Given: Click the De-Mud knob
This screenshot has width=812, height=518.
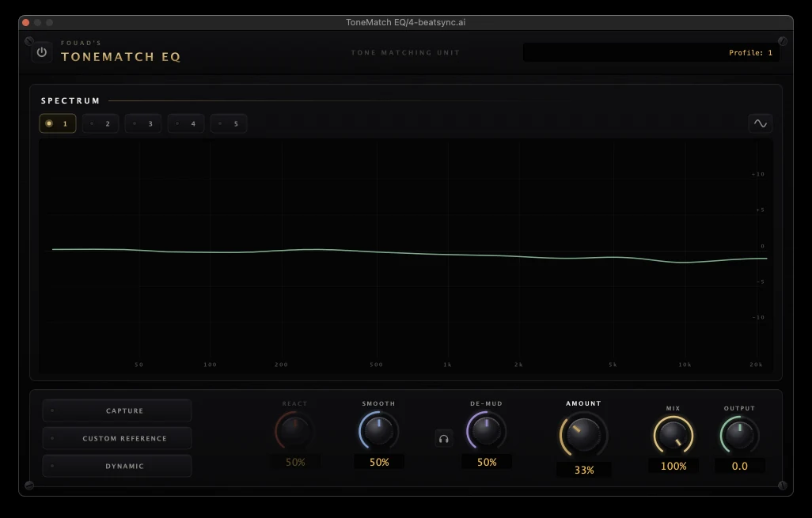Looking at the screenshot, I should [x=486, y=430].
